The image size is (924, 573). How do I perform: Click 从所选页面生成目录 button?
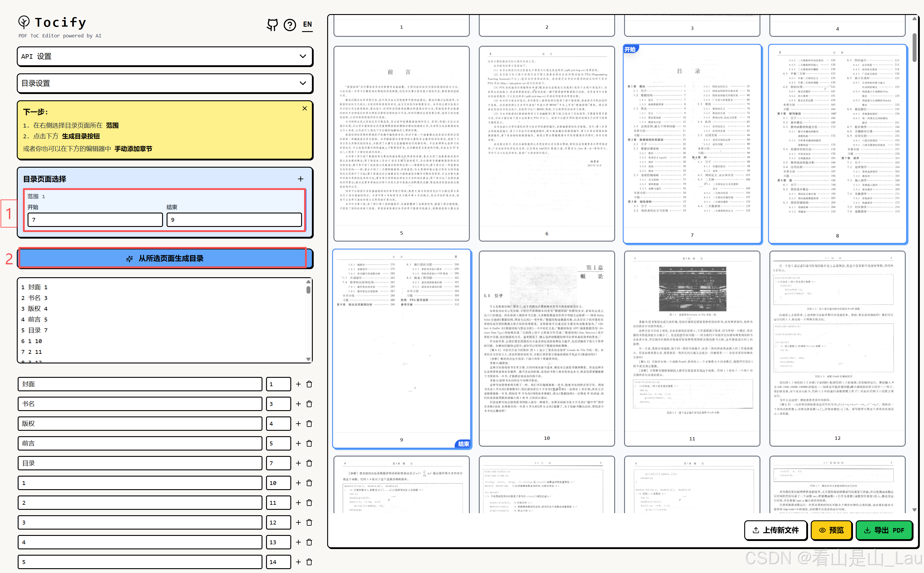coord(165,258)
